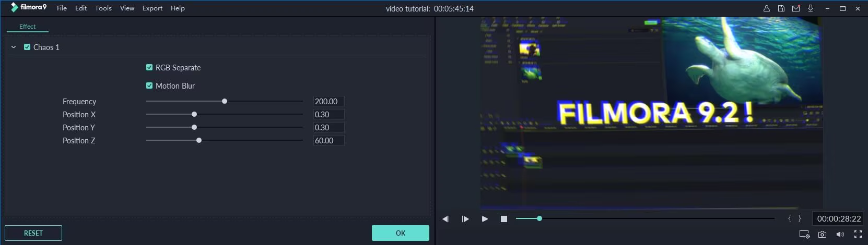Click the video preview frame
Image resolution: width=868 pixels, height=245 pixels.
coord(651,112)
